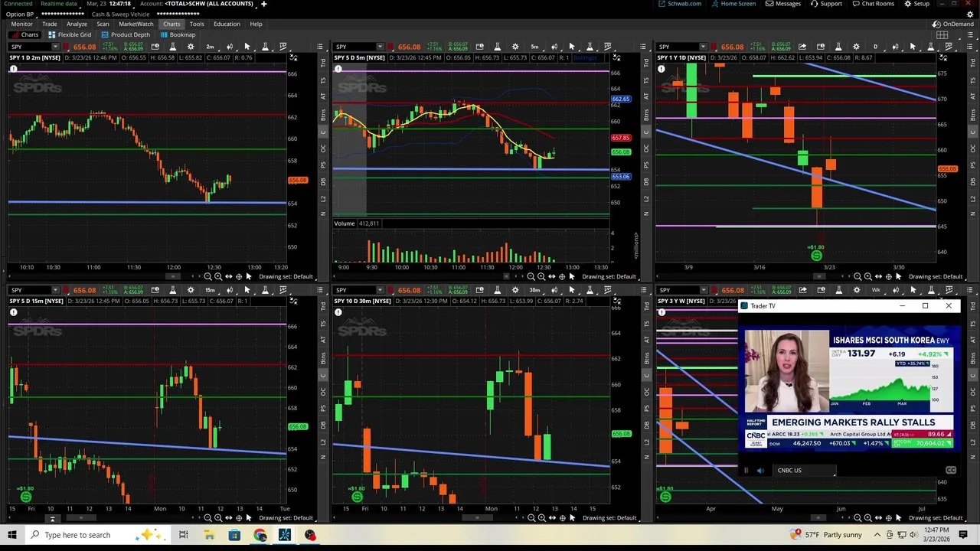Open Edit Studies flask in SPY 2m chart
Viewport: 980px width, 551px height.
pos(172,47)
